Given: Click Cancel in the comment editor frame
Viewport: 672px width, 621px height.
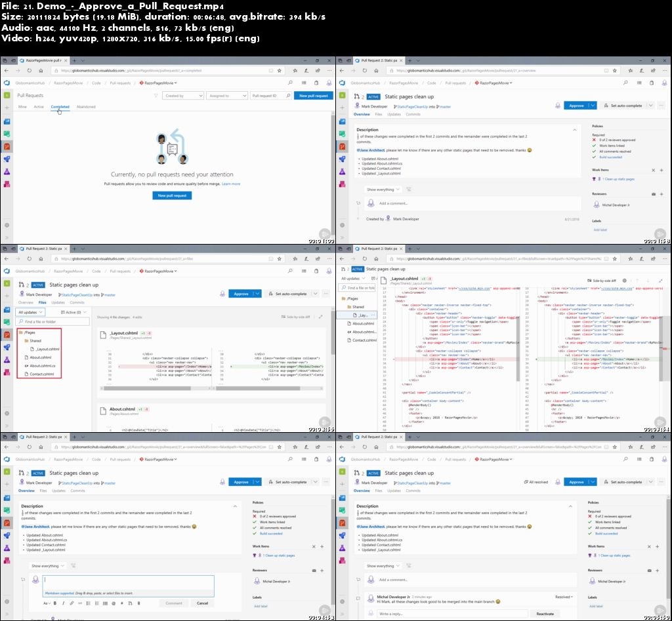Looking at the screenshot, I should pyautogui.click(x=202, y=603).
